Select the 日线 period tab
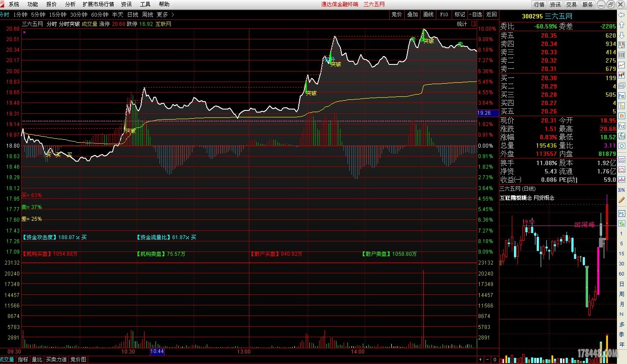Screen dimensions: 627x364 tap(132, 14)
